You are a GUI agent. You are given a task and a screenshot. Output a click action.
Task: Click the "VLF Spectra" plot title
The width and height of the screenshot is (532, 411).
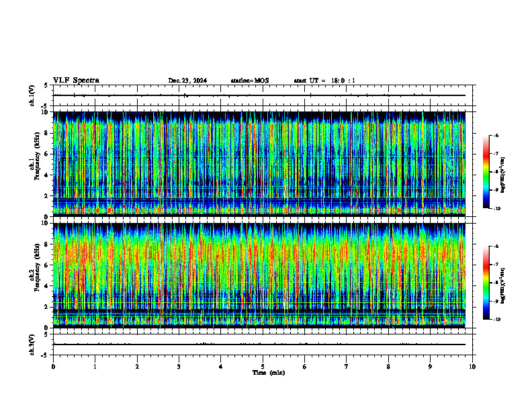tap(76, 81)
